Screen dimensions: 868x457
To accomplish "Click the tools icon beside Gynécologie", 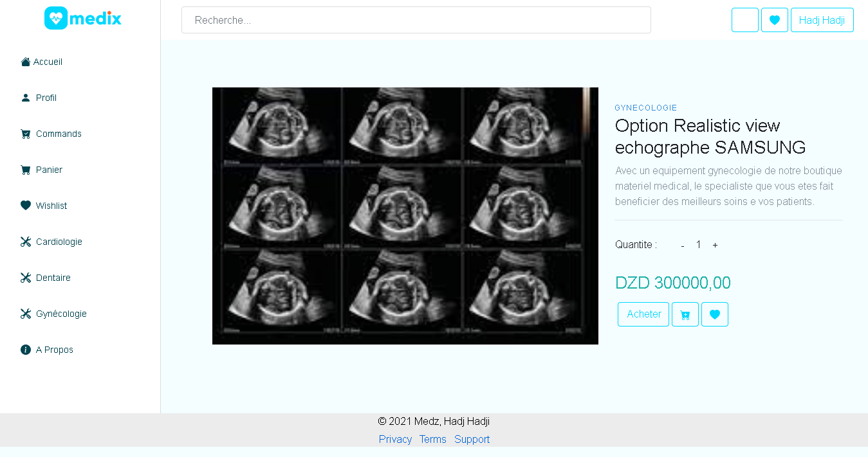I will (26, 314).
